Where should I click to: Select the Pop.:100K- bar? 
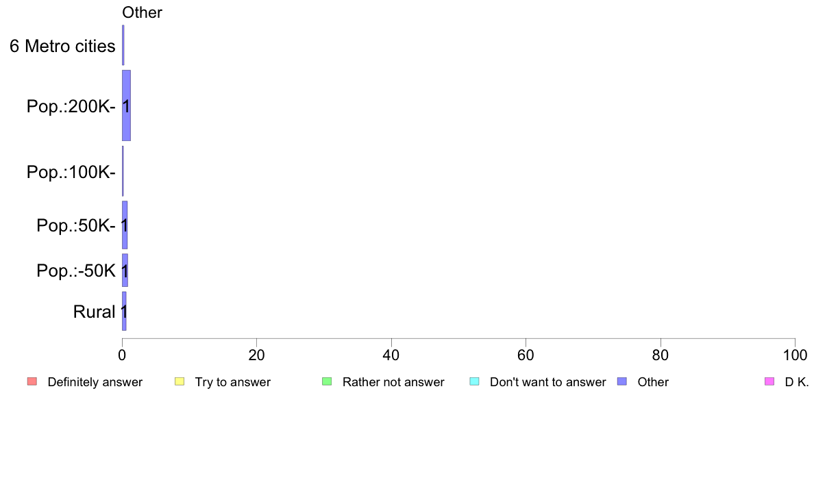(x=123, y=171)
